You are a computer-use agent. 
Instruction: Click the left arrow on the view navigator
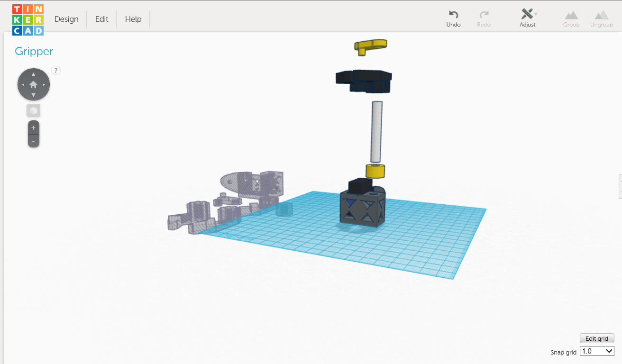(x=23, y=84)
